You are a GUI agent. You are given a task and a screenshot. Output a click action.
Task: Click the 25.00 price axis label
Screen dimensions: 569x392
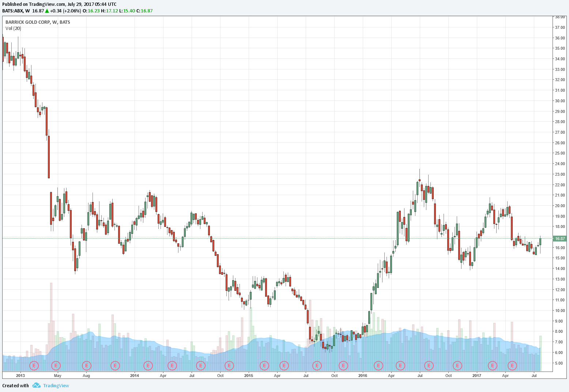tap(560, 153)
